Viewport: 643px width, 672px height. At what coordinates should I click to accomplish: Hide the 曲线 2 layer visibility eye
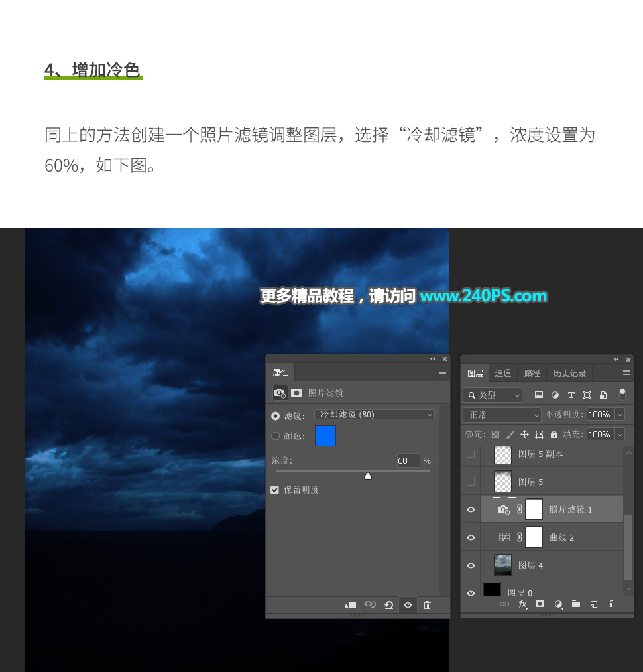pyautogui.click(x=471, y=537)
